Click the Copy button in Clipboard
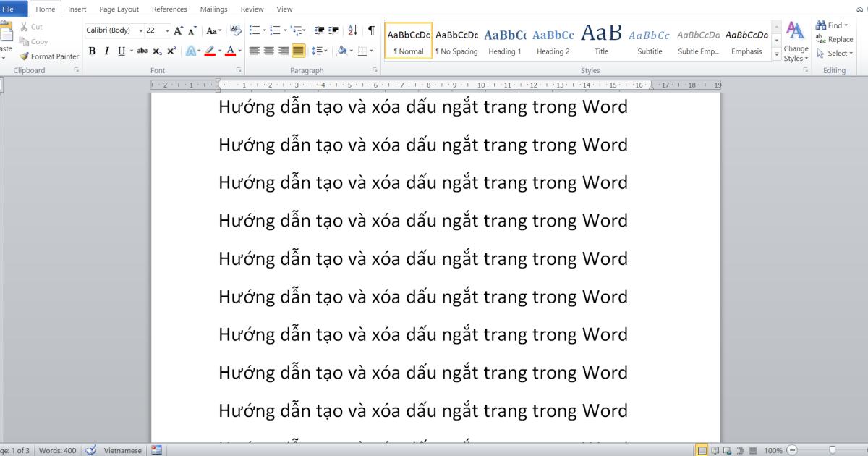Image resolution: width=868 pixels, height=456 pixels. tap(33, 42)
